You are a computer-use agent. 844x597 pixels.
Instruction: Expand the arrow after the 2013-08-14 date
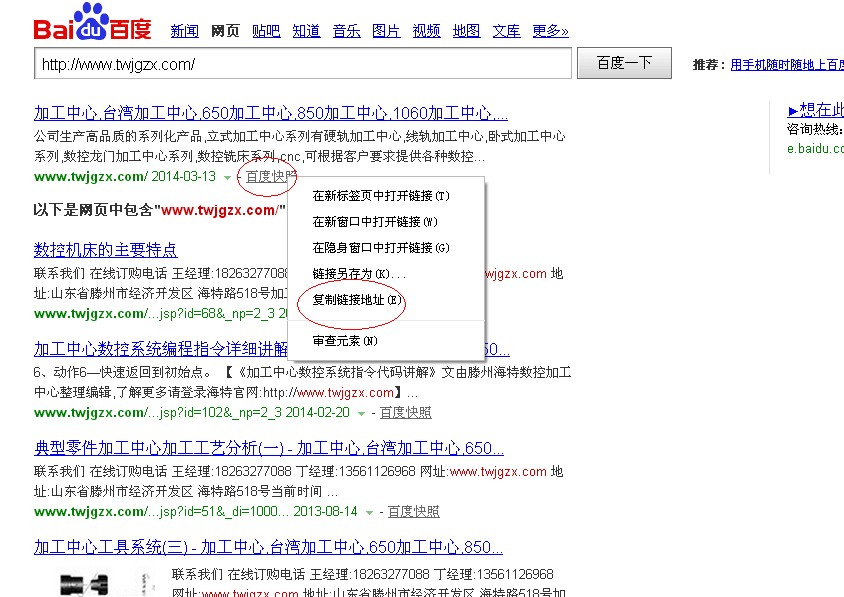click(x=369, y=512)
